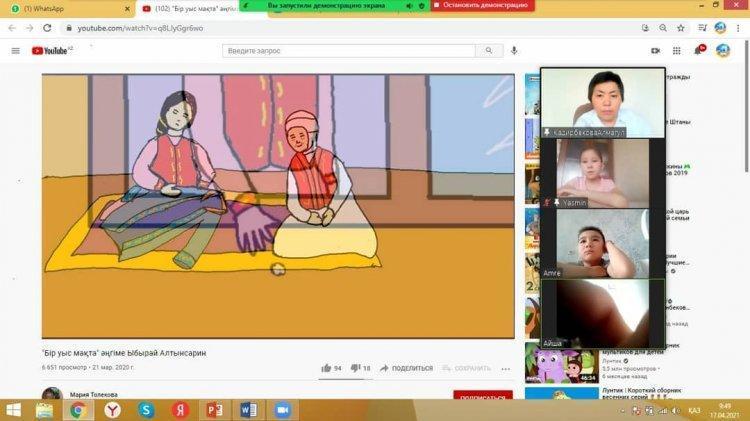Screen dimensions: 750x421
Task: Focus the YouTube search field
Action: (349, 51)
